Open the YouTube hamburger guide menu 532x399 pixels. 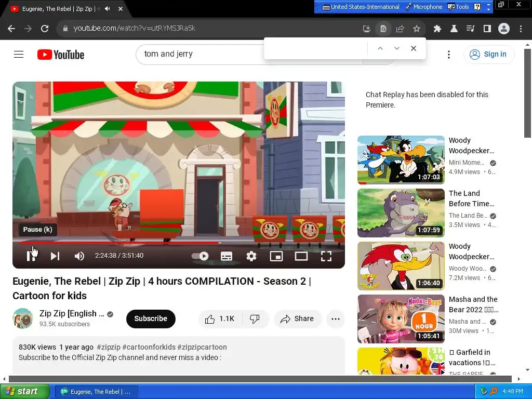[x=19, y=54]
